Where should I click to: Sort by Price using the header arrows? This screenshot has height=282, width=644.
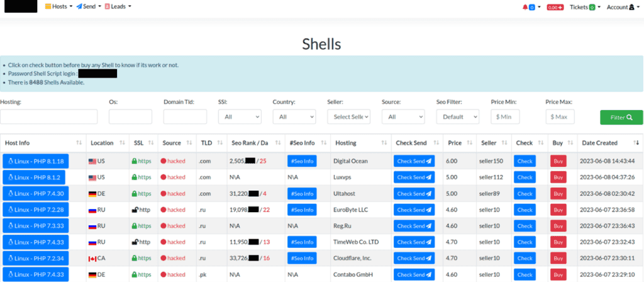pyautogui.click(x=469, y=143)
